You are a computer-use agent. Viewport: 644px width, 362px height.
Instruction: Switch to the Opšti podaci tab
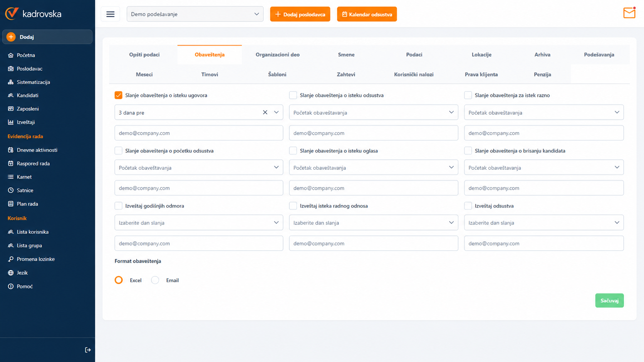tap(144, 55)
